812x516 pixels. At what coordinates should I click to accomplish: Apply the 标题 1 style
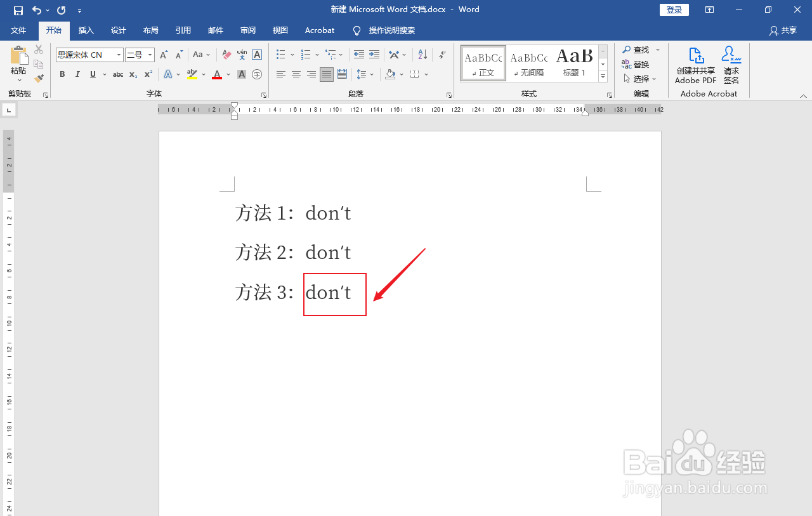574,63
